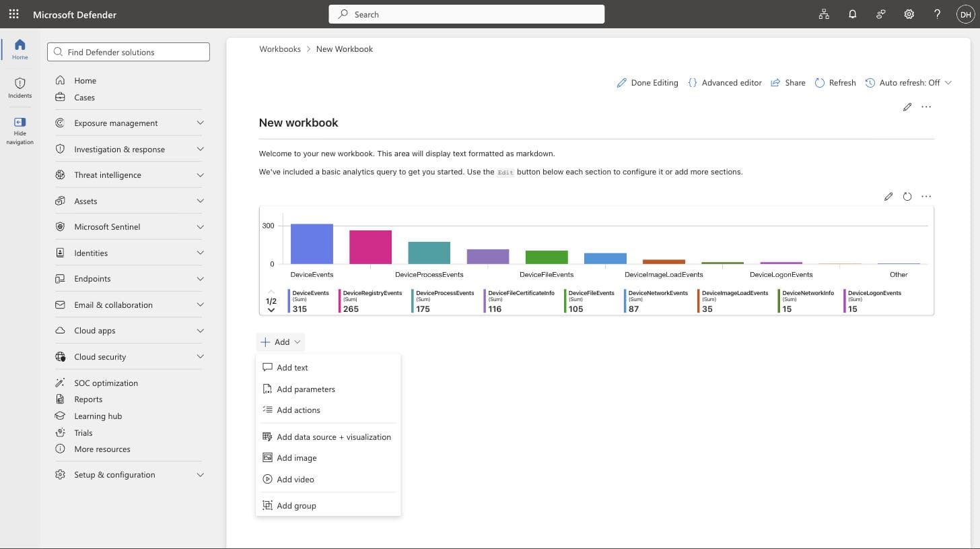Open Reports in the sidebar

tap(88, 399)
